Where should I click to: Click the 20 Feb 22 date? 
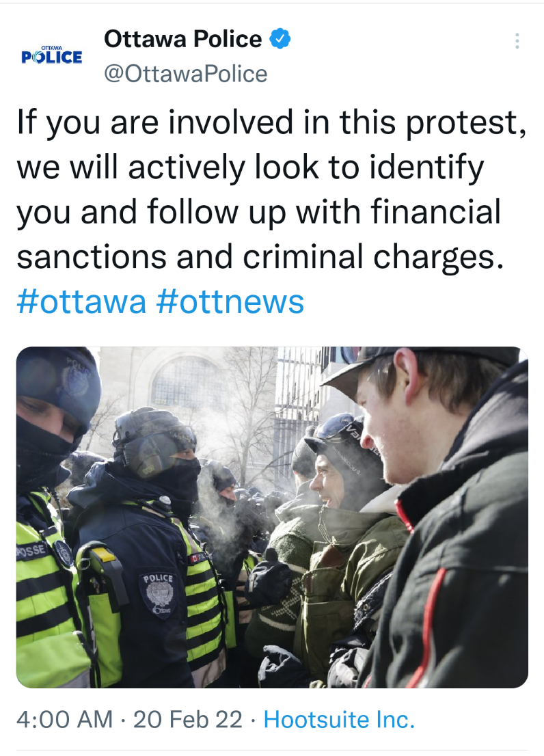tap(188, 719)
